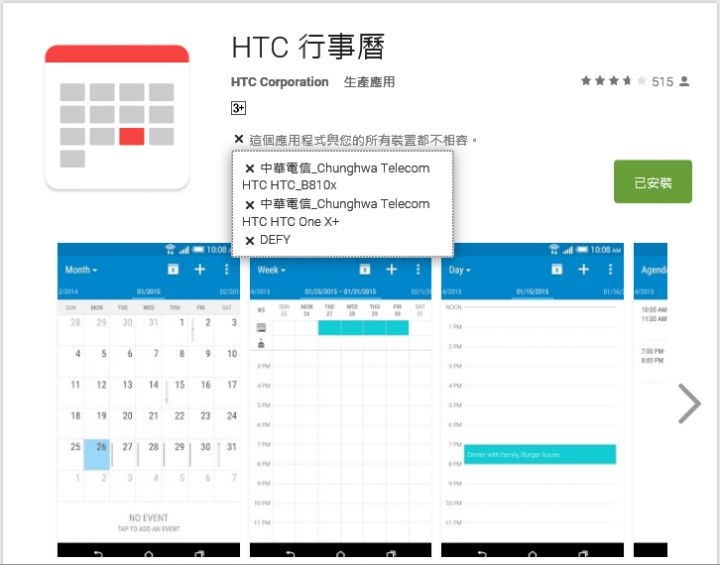This screenshot has height=565, width=720.
Task: Open overflow menu in Day screenshot
Action: coord(610,269)
